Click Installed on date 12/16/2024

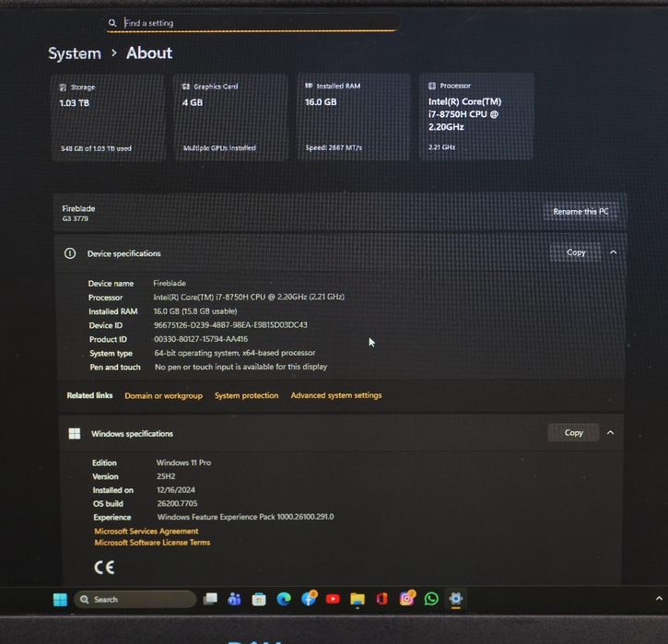pos(176,490)
